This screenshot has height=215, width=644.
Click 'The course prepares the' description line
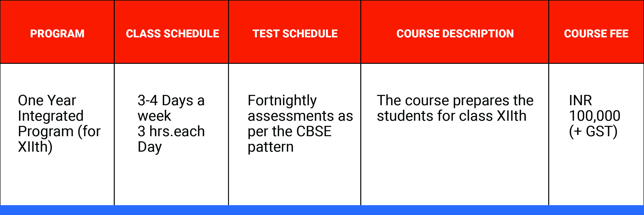[455, 101]
